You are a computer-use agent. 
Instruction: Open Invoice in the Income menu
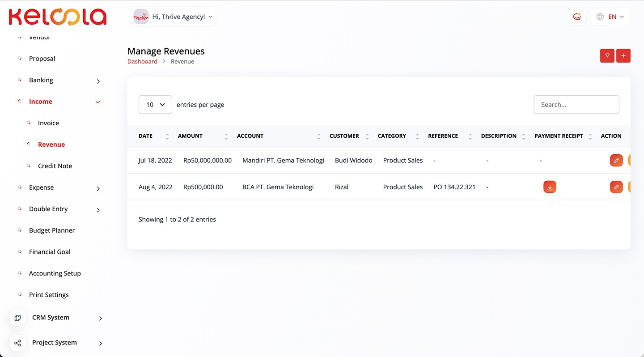click(48, 123)
